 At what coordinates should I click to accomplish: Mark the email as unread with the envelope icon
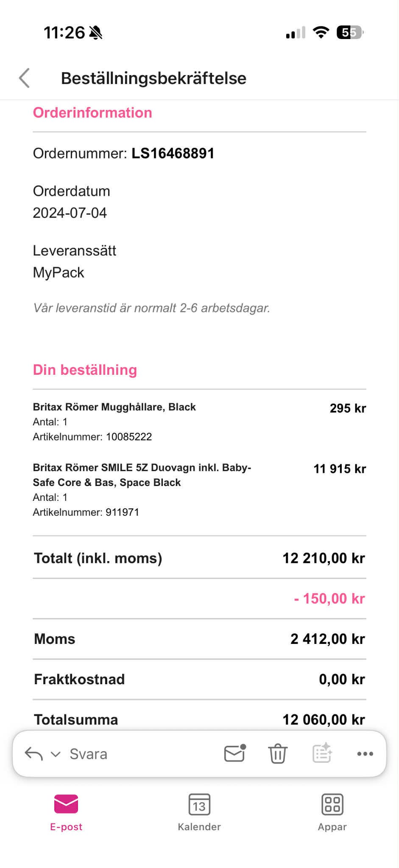(x=235, y=754)
